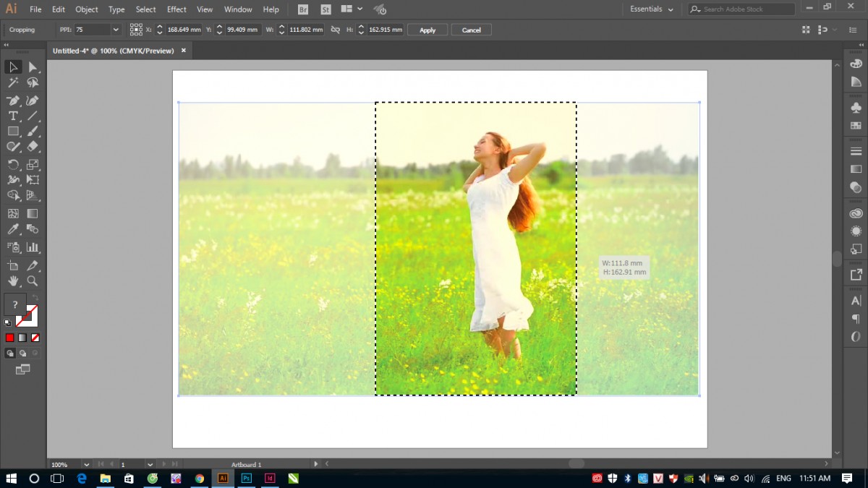Select the Type tool
The height and width of the screenshot is (488, 868).
click(13, 116)
